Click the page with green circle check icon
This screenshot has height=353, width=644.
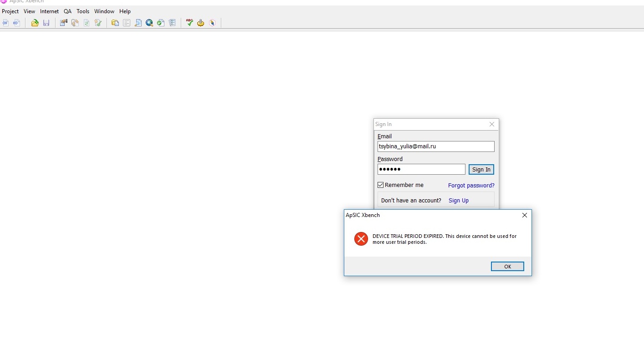(x=161, y=23)
